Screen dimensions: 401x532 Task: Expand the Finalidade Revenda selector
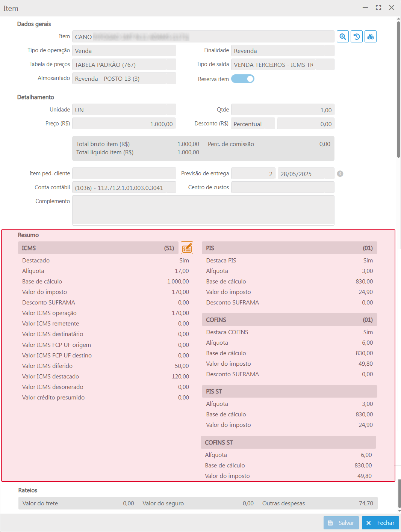click(x=282, y=51)
